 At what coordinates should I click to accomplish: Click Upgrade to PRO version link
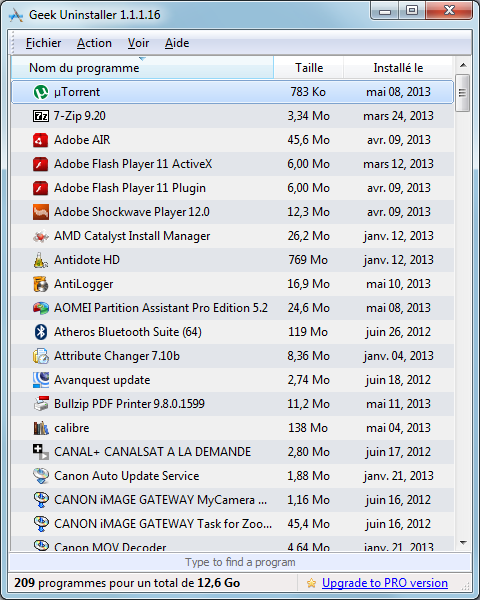click(x=385, y=583)
